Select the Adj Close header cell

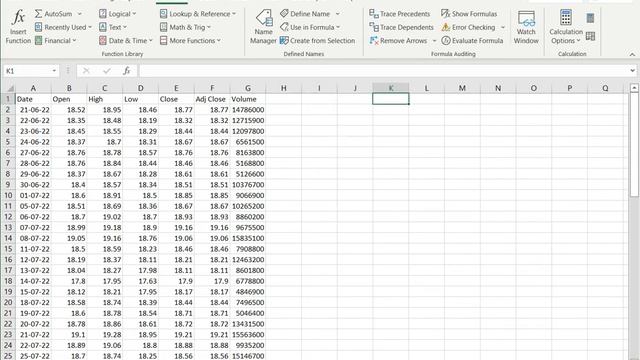coord(212,99)
